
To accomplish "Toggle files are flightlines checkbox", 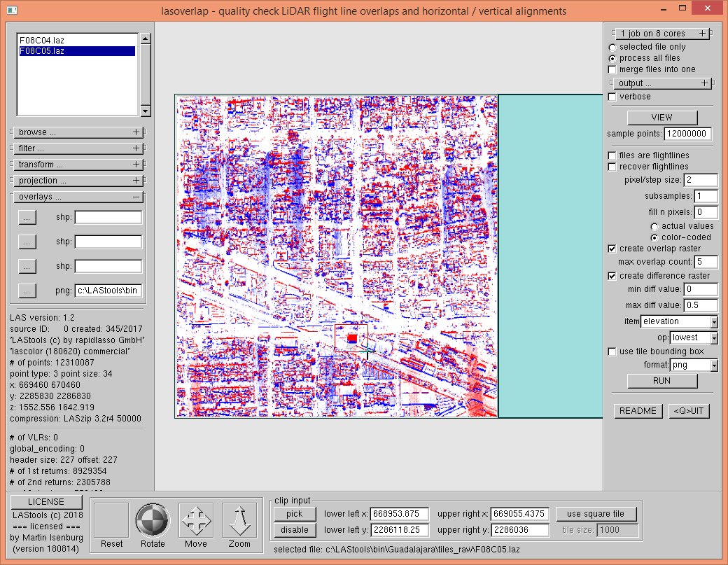I will click(x=612, y=155).
